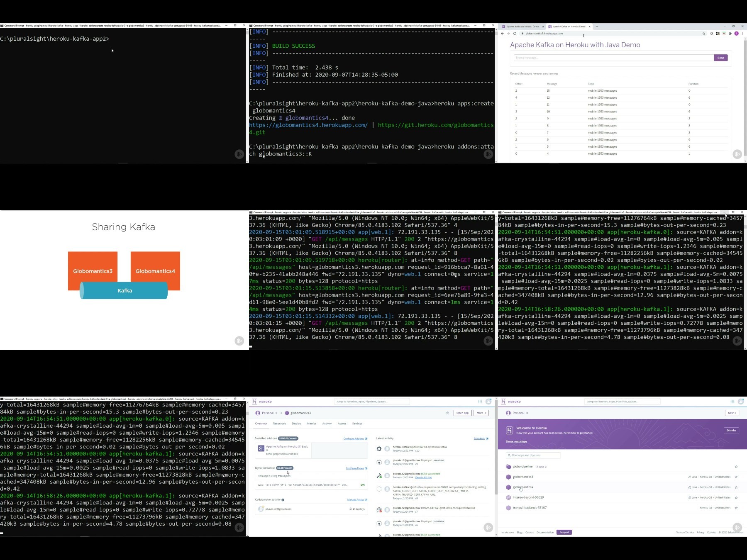Toggle favorite star for tranquil-badlands-37107 row
The width and height of the screenshot is (747, 560).
pyautogui.click(x=736, y=508)
